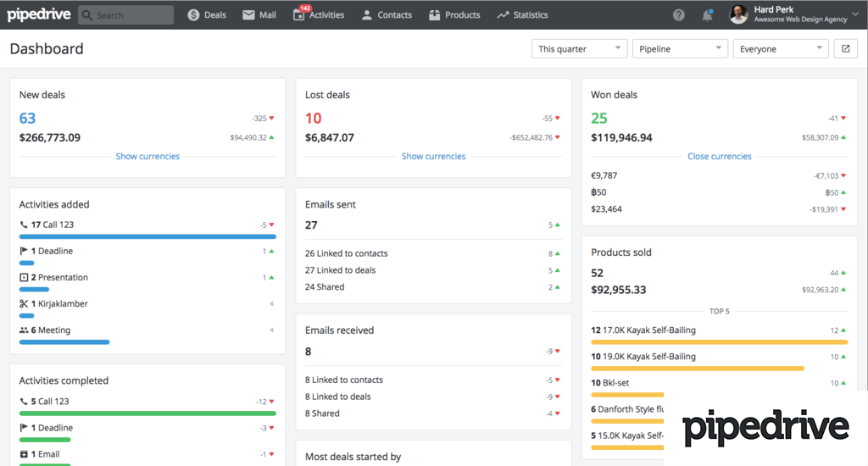The height and width of the screenshot is (466, 868).
Task: Open the Everyone user filter dropdown
Action: 780,49
